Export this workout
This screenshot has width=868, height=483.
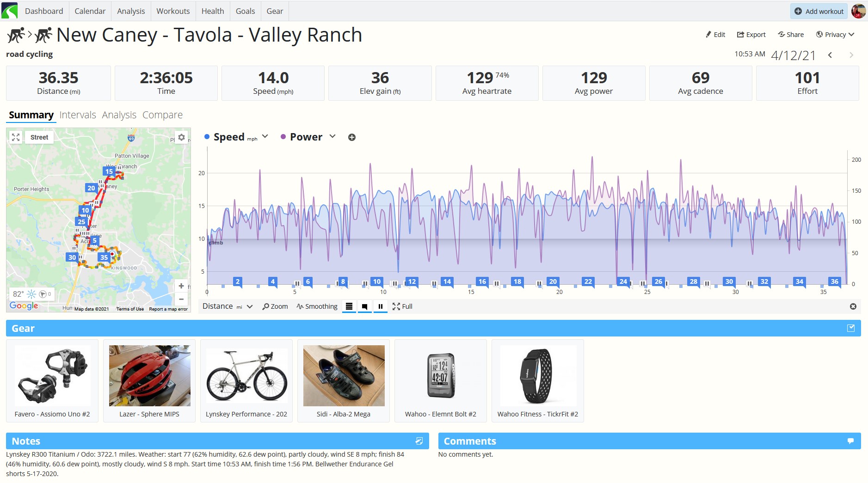(x=751, y=35)
